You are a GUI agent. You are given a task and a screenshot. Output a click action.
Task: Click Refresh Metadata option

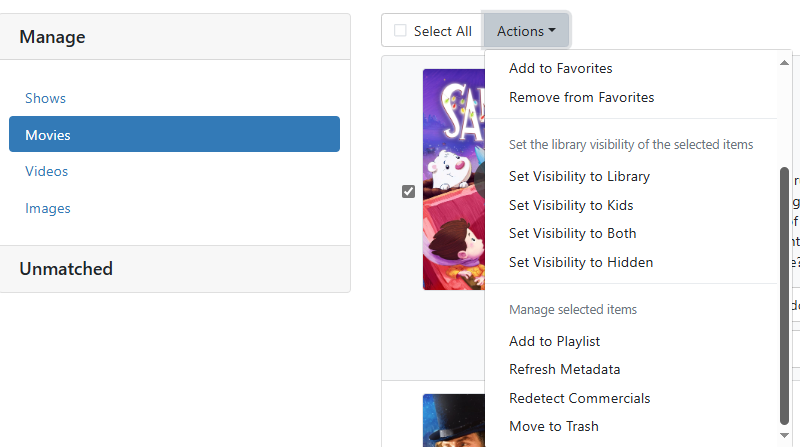click(x=564, y=369)
